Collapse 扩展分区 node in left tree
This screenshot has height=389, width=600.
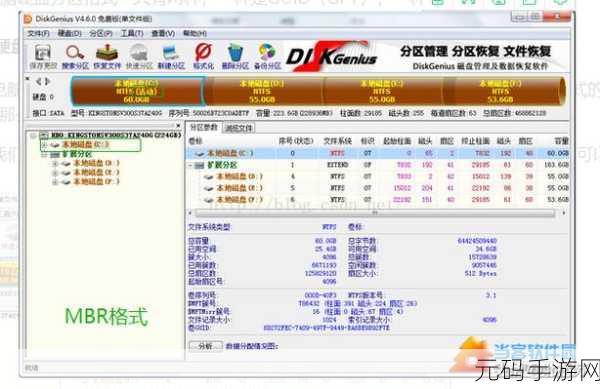pyautogui.click(x=44, y=155)
